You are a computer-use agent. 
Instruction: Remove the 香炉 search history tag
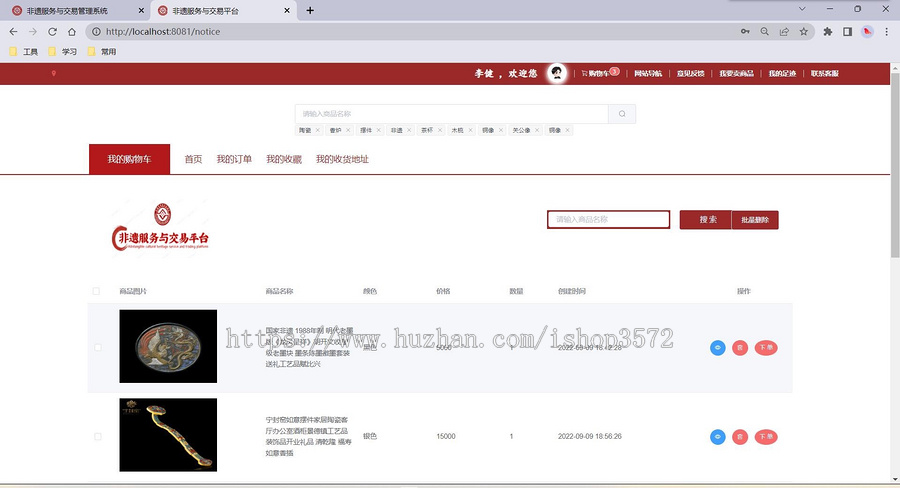coord(348,130)
